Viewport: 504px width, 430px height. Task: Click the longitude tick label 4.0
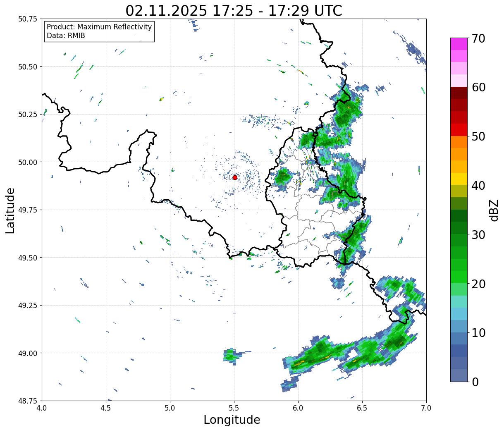tap(42, 408)
